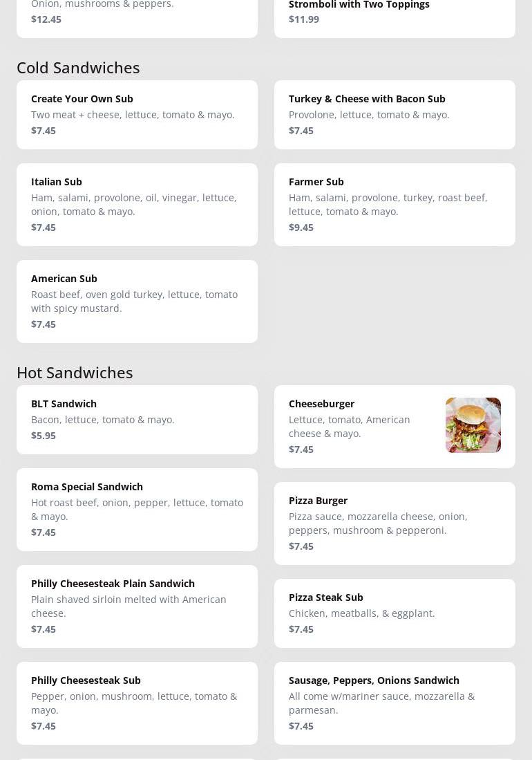Pick the American Sub item
This screenshot has width=532, height=760.
click(137, 302)
